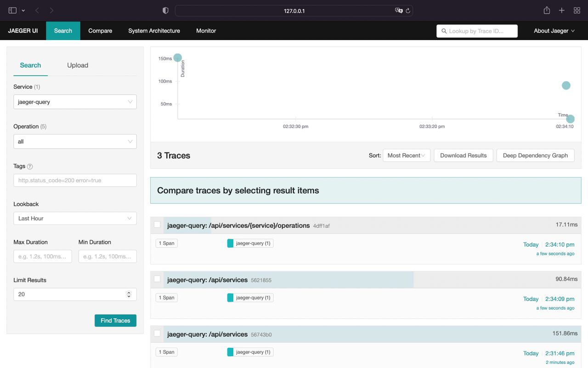Tick checkbox for trace 4dff1af
The image size is (588, 368).
click(157, 224)
